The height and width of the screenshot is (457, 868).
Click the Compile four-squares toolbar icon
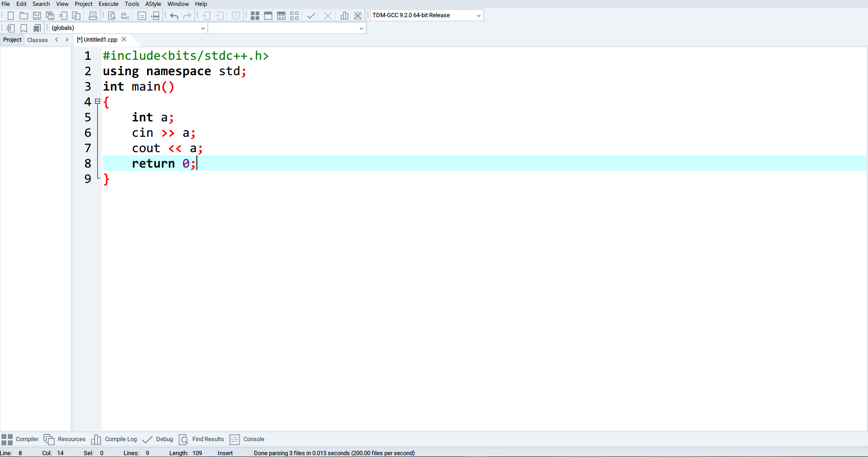[x=255, y=16]
